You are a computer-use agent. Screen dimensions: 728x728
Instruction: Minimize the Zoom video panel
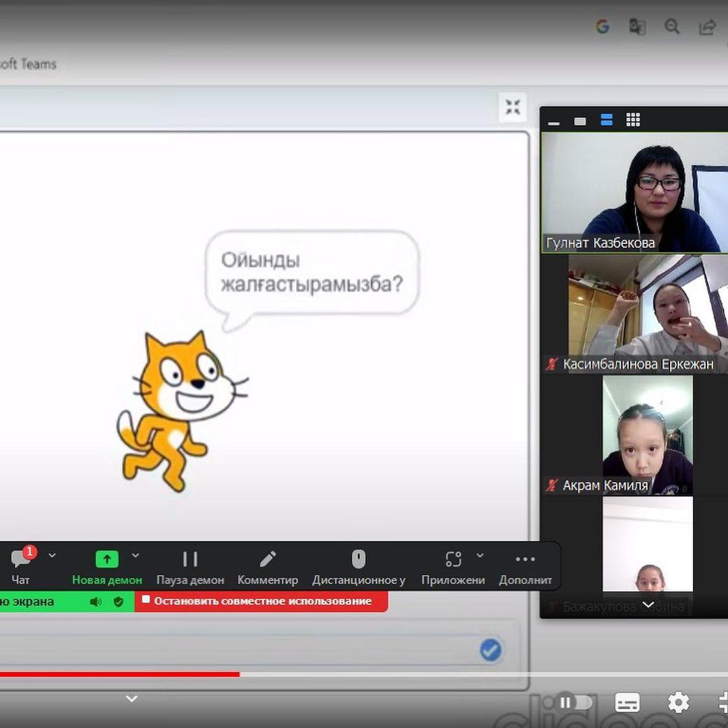pos(553,123)
